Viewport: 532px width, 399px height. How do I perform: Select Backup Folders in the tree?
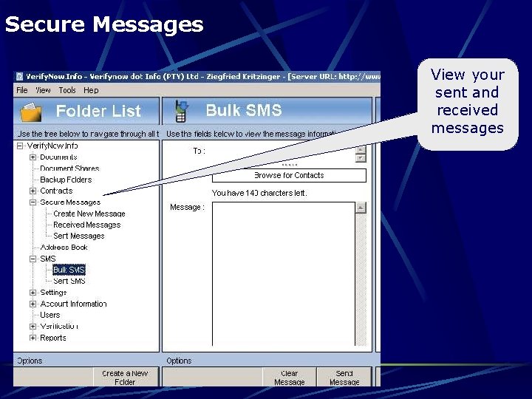click(x=66, y=180)
